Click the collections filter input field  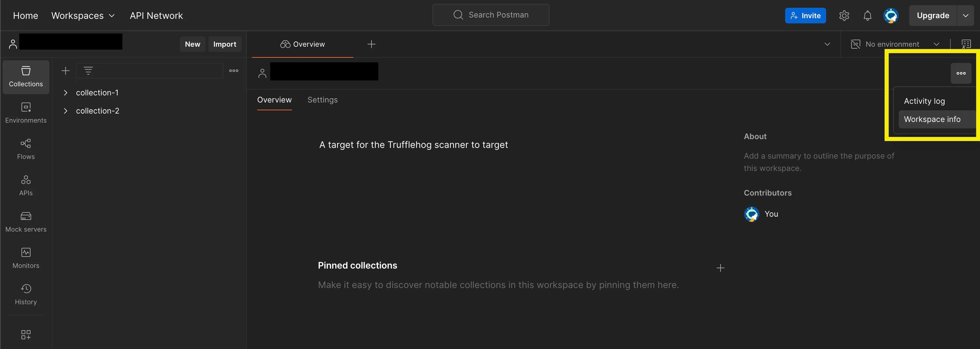coord(149,71)
